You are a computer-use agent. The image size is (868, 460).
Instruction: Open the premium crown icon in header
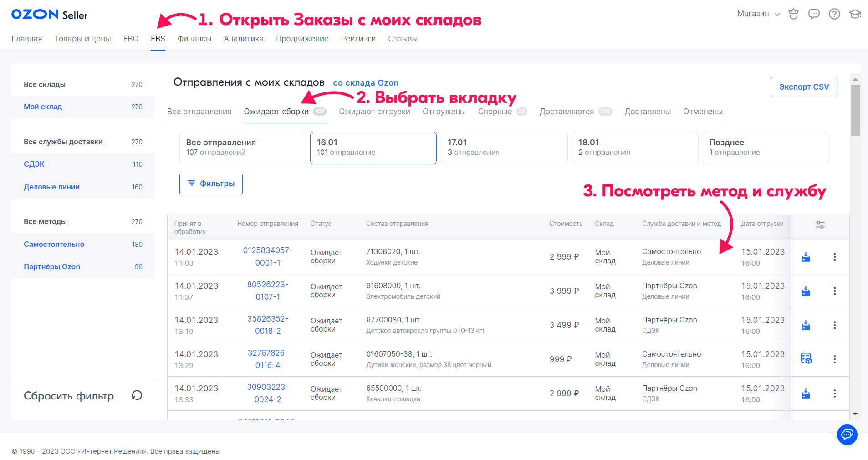tap(793, 14)
